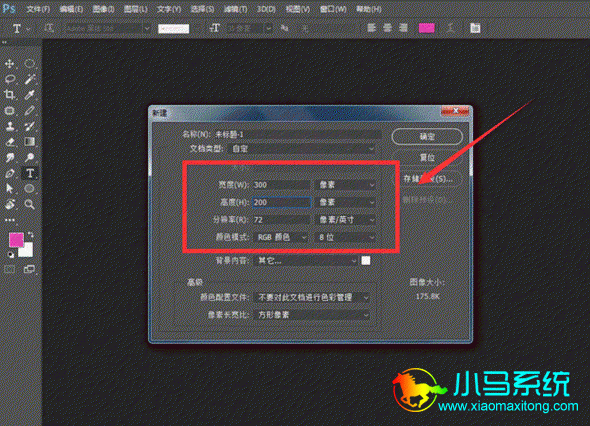Open the 滤镜(T) menu

[236, 9]
